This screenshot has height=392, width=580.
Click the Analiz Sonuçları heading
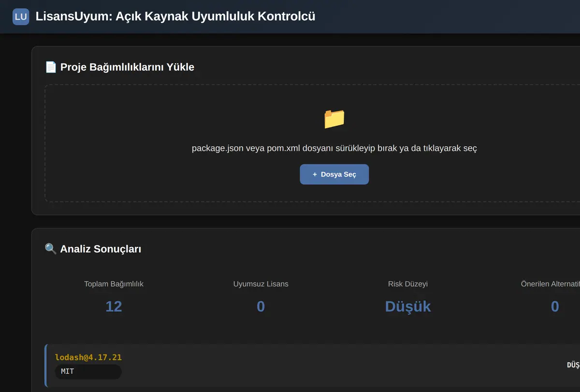(101, 249)
